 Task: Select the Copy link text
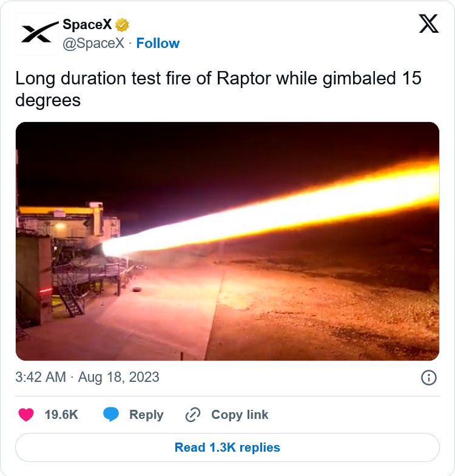point(240,415)
